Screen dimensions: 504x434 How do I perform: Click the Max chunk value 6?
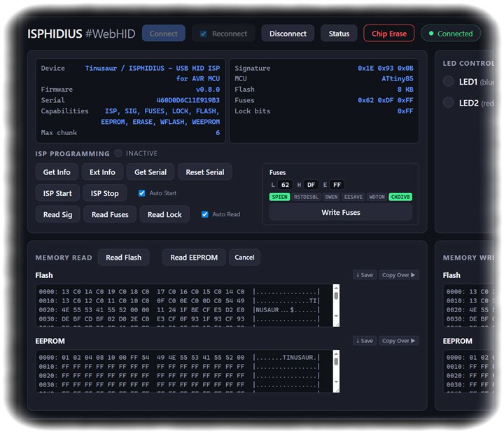[218, 132]
